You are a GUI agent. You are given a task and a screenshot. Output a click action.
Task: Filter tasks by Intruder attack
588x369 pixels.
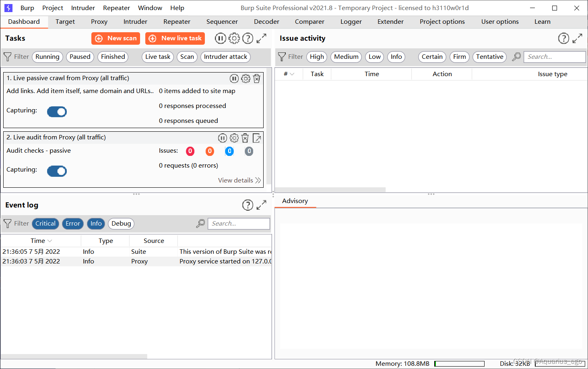225,57
